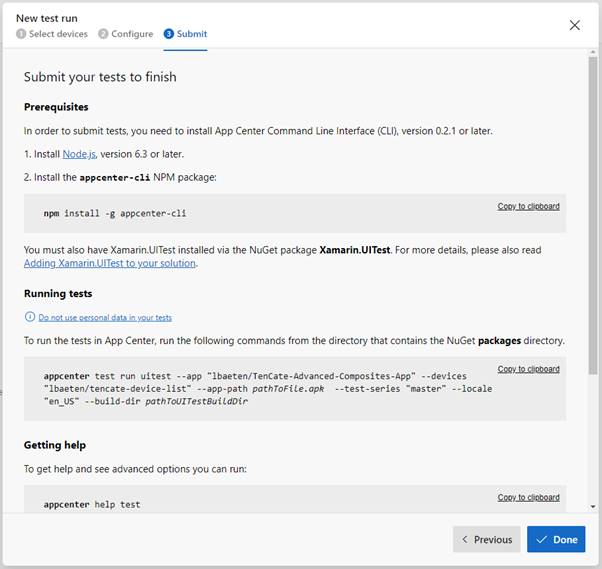Click Submit your tests to finish title

tap(100, 77)
